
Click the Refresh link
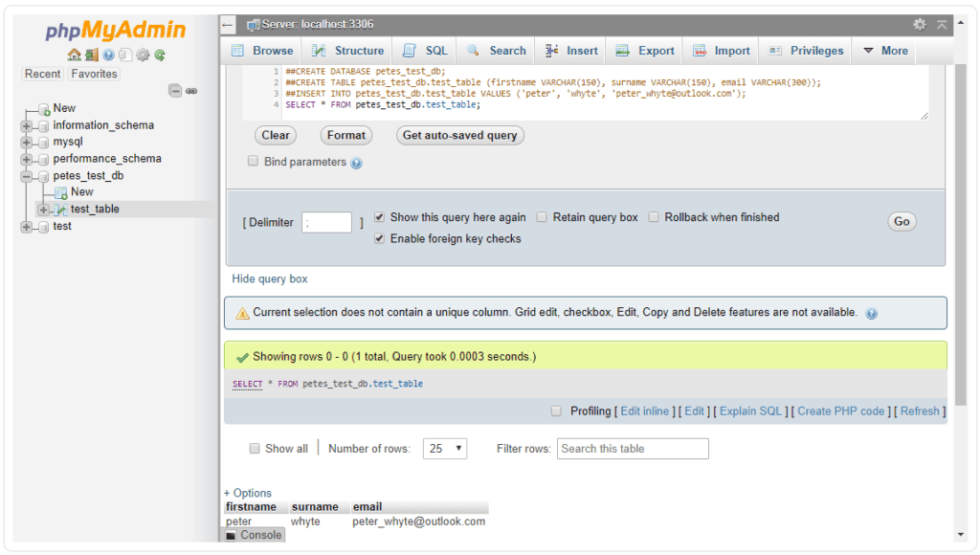coord(920,411)
